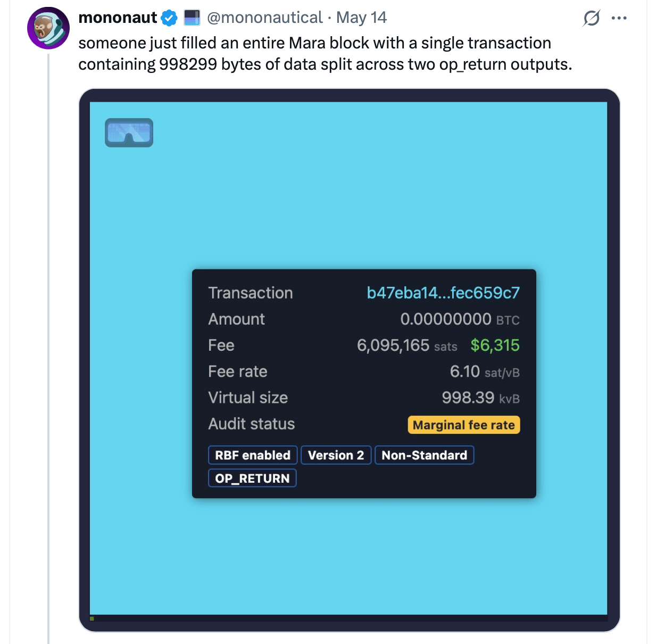Click the affiliation badge beside verified checkmark

(192, 18)
